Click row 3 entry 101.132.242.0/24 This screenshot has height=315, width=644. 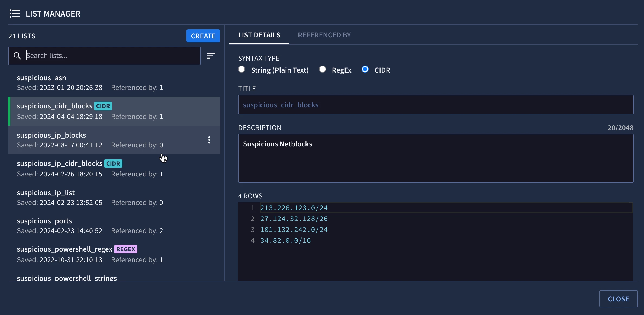click(294, 230)
